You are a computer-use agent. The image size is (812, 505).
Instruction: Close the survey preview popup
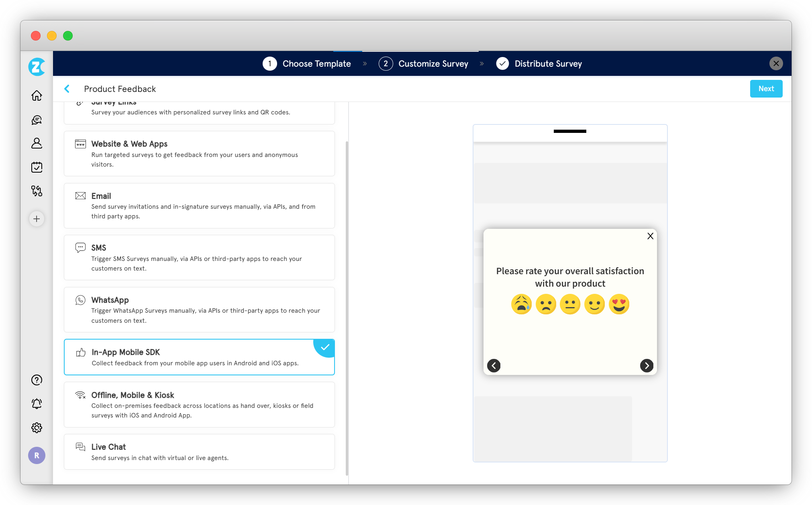(x=650, y=236)
